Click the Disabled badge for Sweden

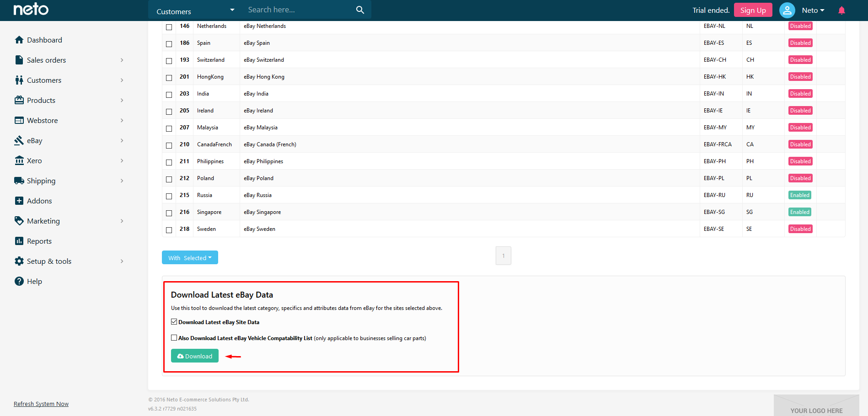click(x=800, y=229)
